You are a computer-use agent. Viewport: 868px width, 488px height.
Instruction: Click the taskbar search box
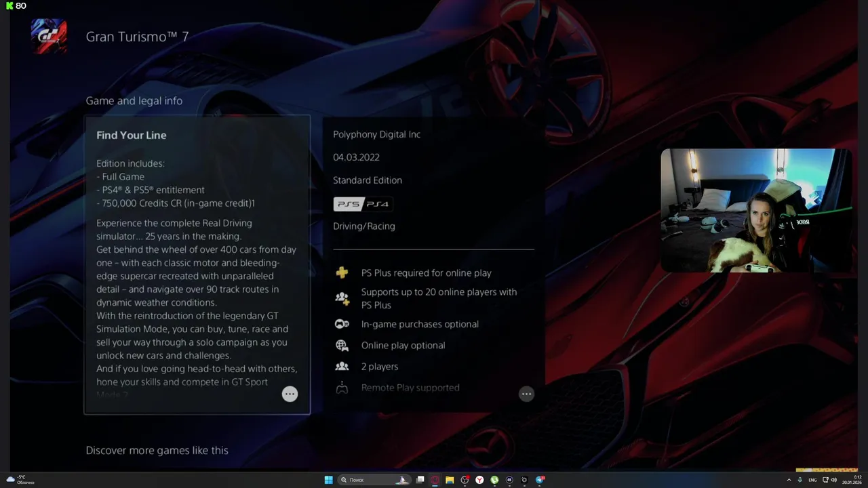374,480
